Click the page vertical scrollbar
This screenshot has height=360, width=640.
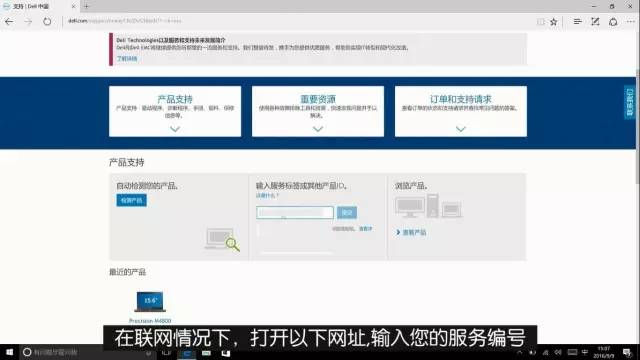pyautogui.click(x=637, y=127)
